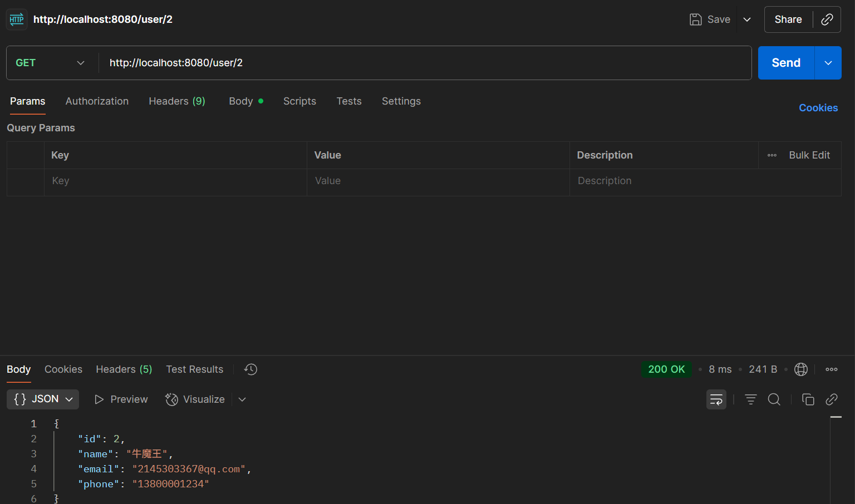
Task: Open the search in response body
Action: coord(774,399)
